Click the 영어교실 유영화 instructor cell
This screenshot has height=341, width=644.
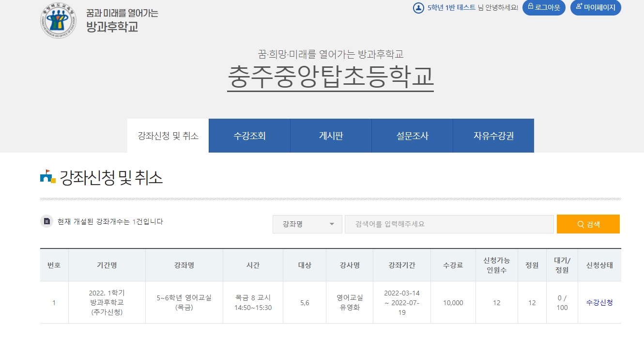click(350, 303)
